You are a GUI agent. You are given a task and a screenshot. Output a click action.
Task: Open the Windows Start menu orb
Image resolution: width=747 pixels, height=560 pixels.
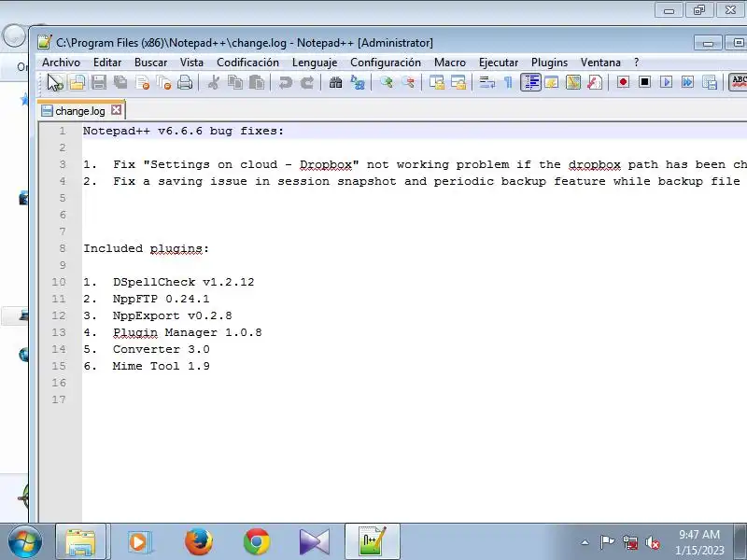25,542
